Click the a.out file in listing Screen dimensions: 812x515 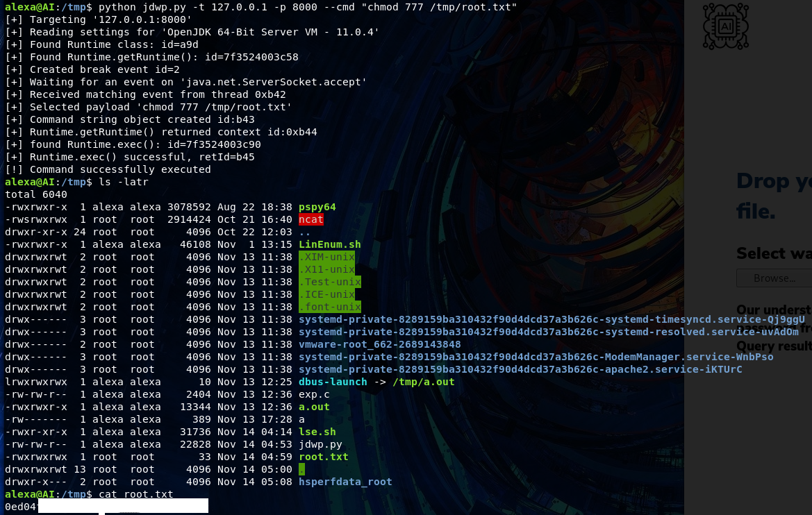click(x=314, y=406)
